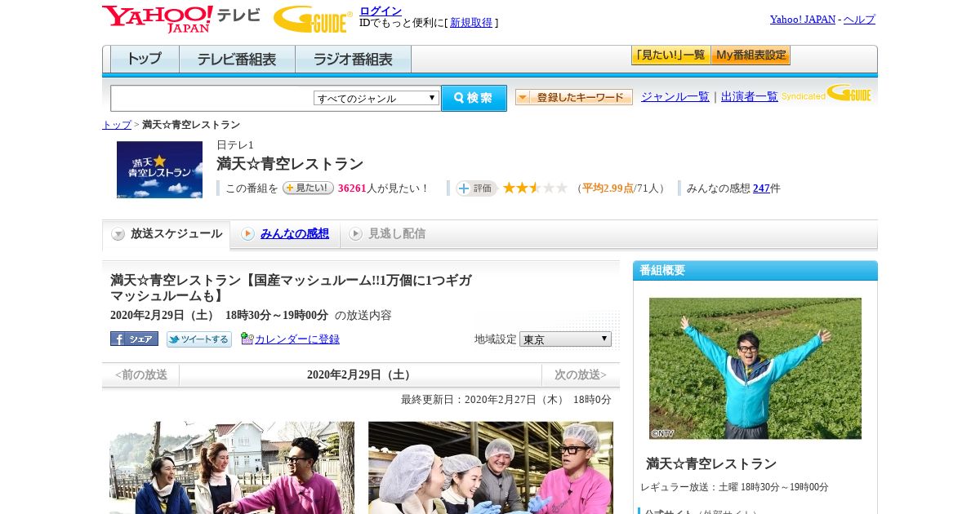Viewport: 980px width, 514px height.
Task: Click the Syndicated G-GUIDE logo
Action: click(x=826, y=94)
